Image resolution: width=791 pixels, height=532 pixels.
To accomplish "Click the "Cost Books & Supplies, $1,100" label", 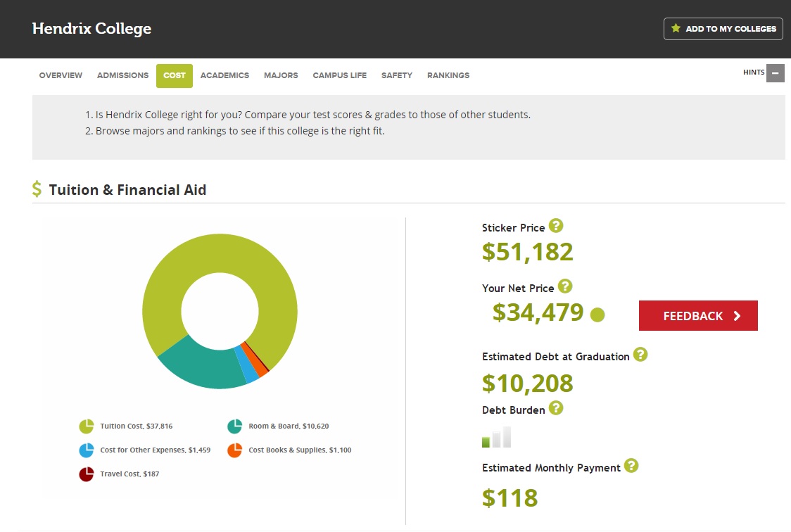I will (x=300, y=450).
